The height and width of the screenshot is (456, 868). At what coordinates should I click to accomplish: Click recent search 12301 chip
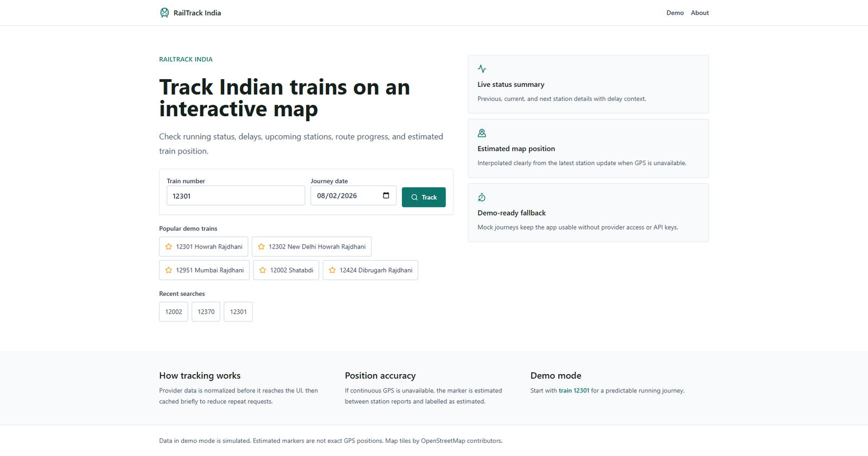click(238, 312)
